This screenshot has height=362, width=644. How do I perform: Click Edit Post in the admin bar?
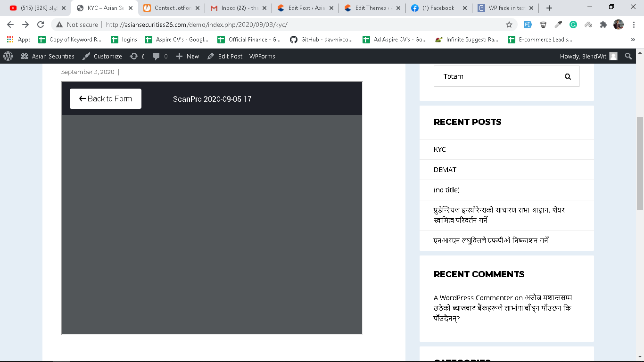click(x=225, y=56)
